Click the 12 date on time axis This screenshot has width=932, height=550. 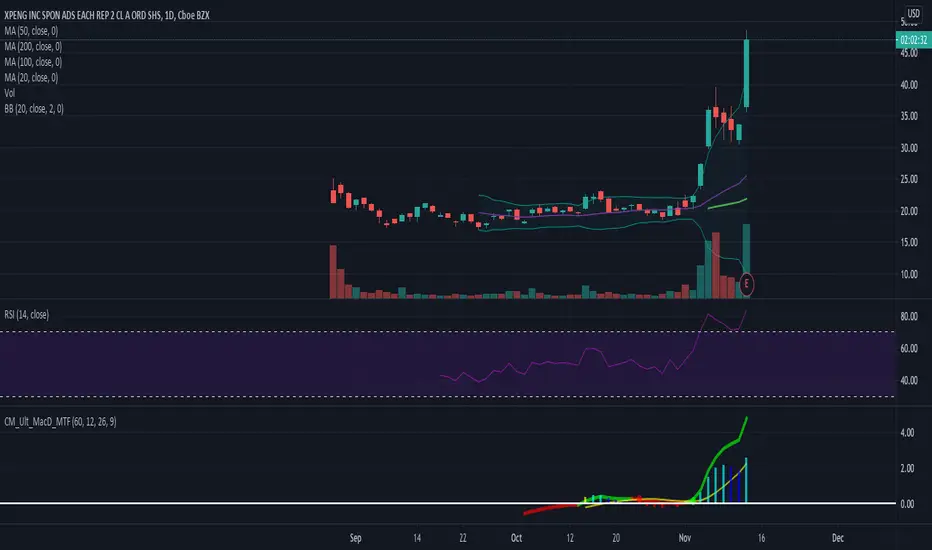click(x=570, y=538)
